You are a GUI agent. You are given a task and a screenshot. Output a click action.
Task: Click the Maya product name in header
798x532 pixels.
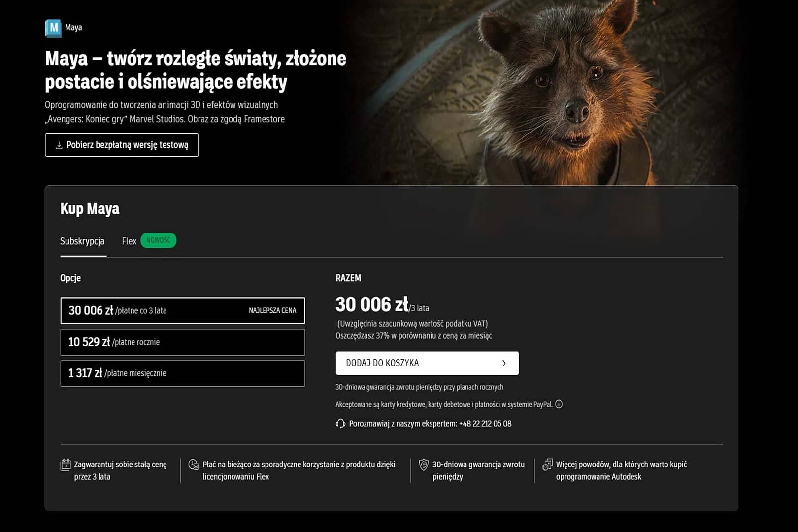click(73, 27)
